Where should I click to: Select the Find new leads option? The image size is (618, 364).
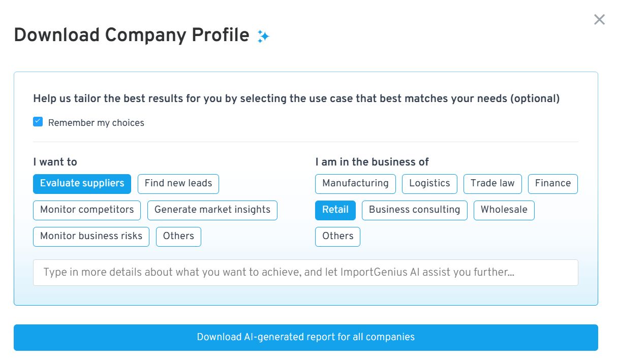tap(178, 184)
